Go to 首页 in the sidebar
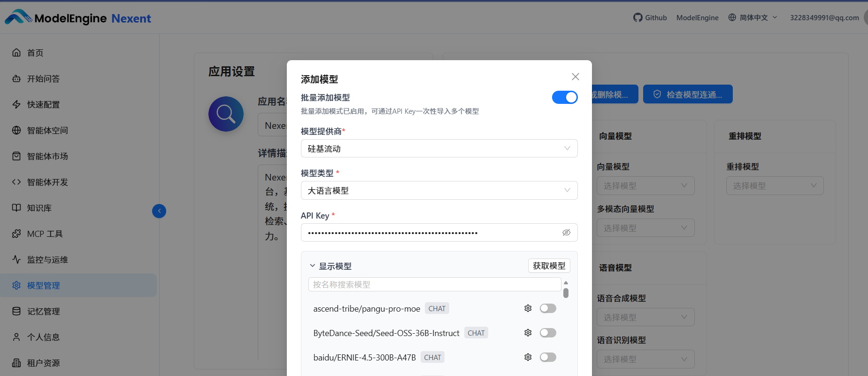868x376 pixels. [78, 53]
